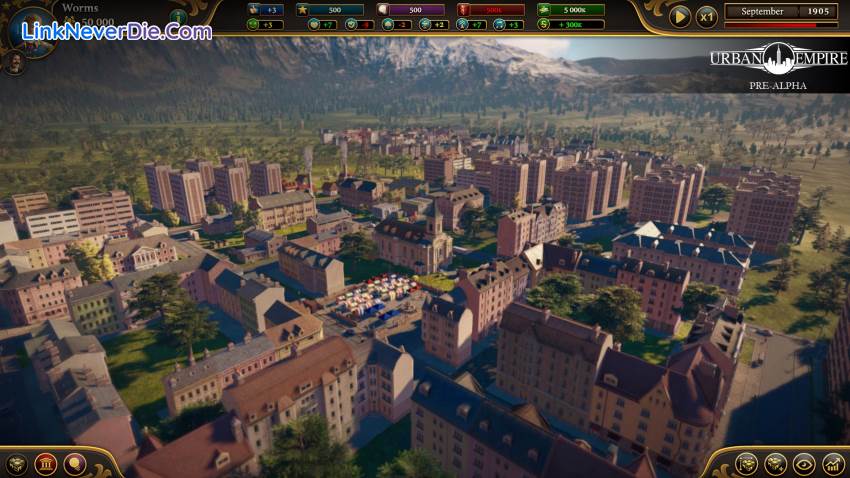
Task: Select the colorful market stalls square
Action: 375,297
